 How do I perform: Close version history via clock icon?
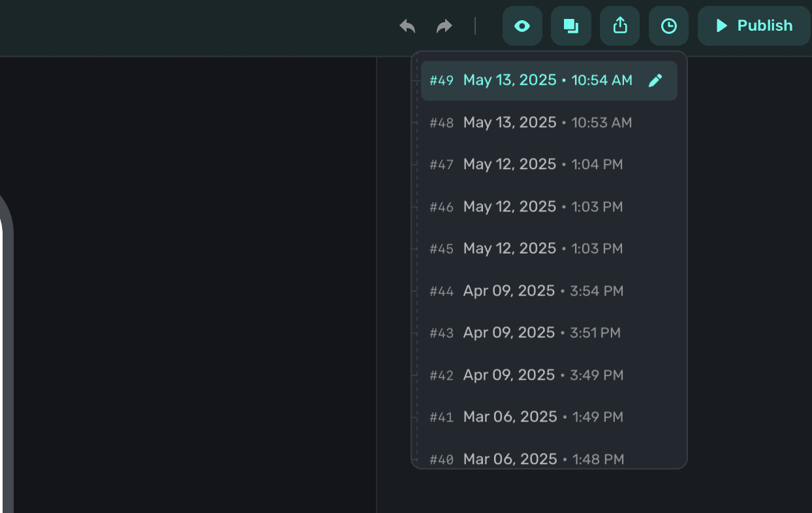pos(668,26)
